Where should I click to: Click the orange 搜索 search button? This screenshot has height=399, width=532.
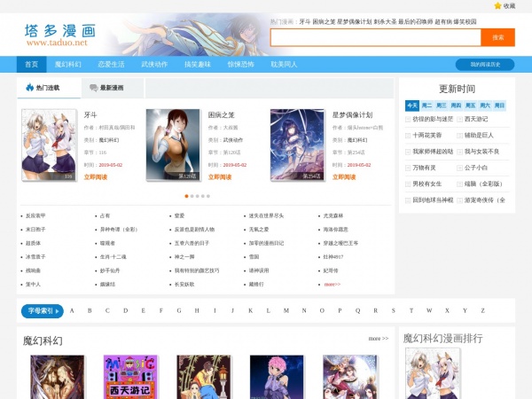coord(497,37)
